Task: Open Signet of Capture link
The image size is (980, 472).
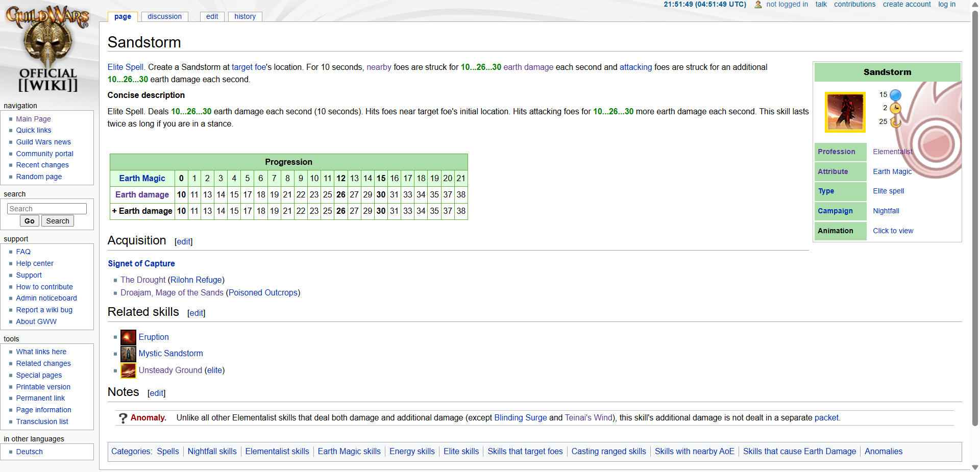Action: click(x=141, y=263)
